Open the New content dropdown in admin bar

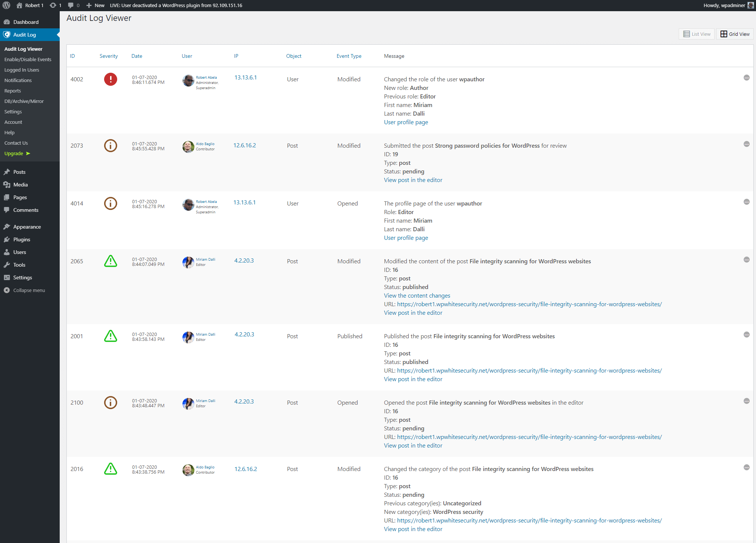[96, 5]
